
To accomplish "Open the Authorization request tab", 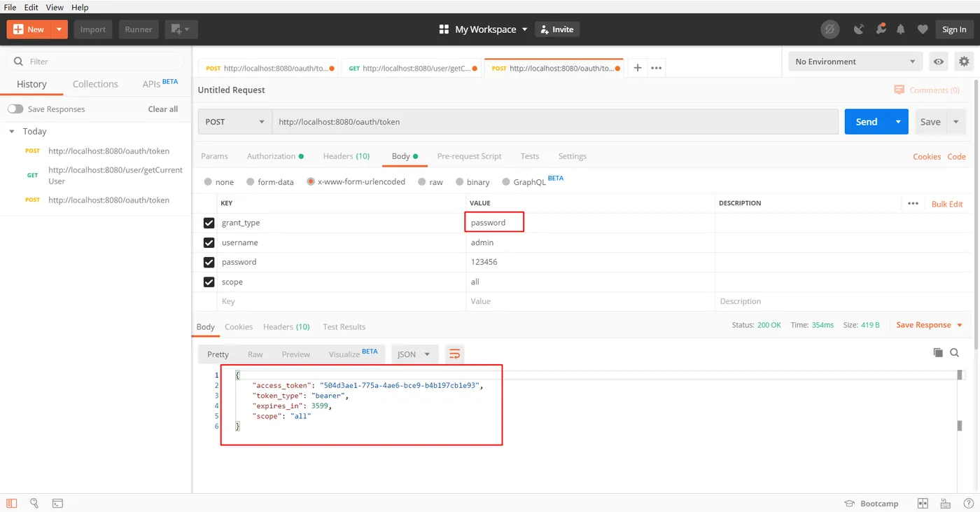I will [x=275, y=156].
